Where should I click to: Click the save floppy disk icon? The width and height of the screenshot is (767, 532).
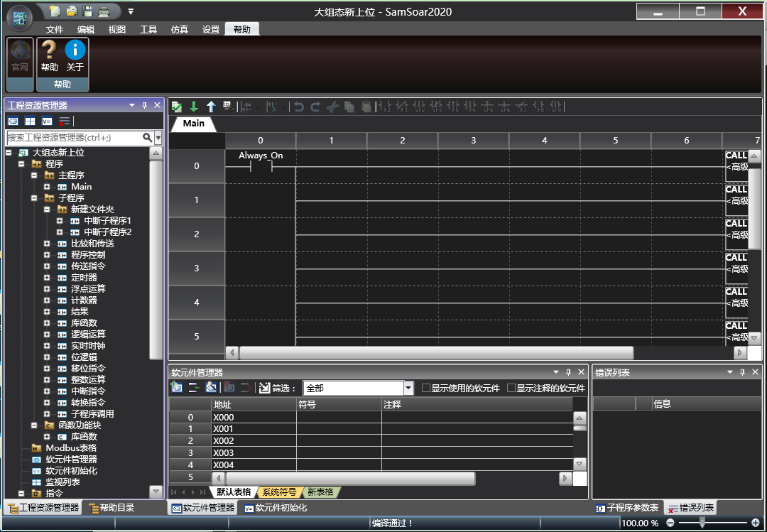[x=88, y=11]
